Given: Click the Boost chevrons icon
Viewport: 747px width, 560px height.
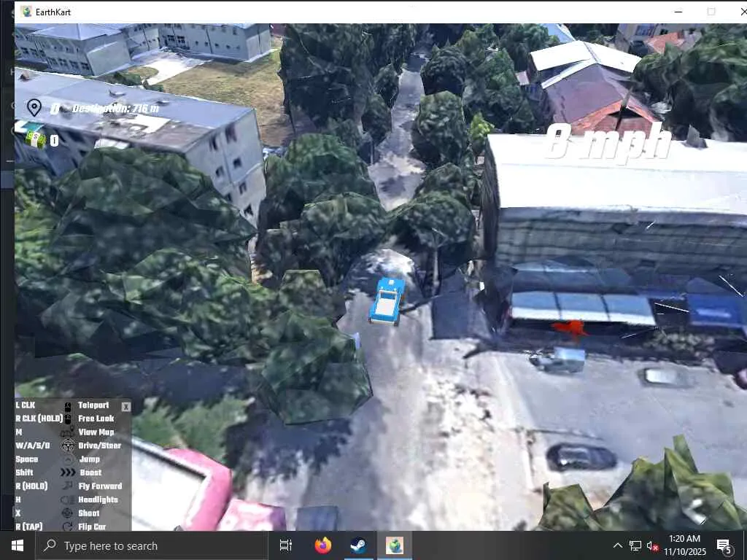Looking at the screenshot, I should (x=68, y=472).
